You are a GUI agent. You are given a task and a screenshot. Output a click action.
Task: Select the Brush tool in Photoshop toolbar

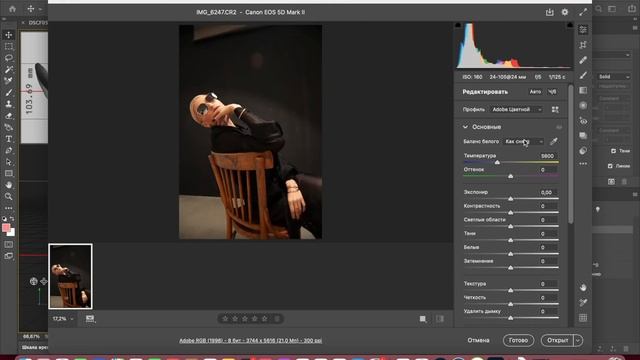[9, 93]
